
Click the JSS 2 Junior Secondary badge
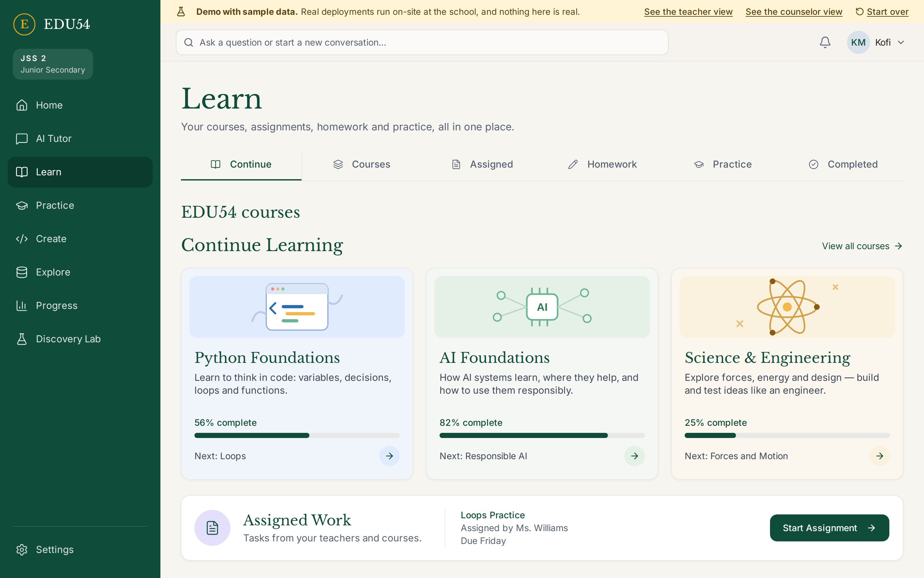click(x=53, y=64)
